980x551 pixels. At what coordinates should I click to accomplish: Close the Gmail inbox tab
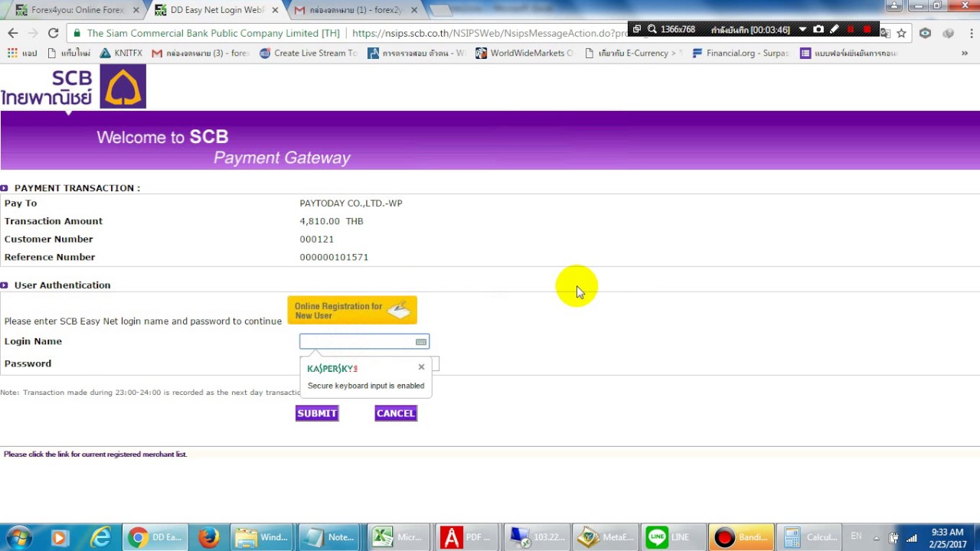pyautogui.click(x=414, y=10)
